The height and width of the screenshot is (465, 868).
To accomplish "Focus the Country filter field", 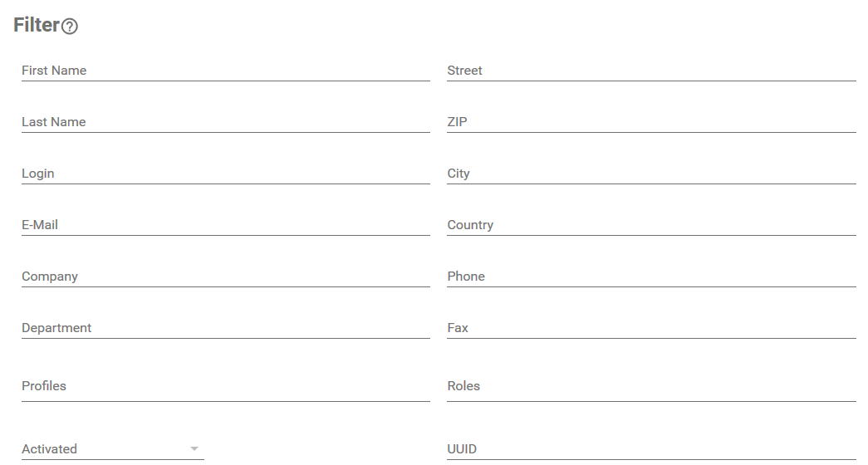I will click(x=651, y=225).
